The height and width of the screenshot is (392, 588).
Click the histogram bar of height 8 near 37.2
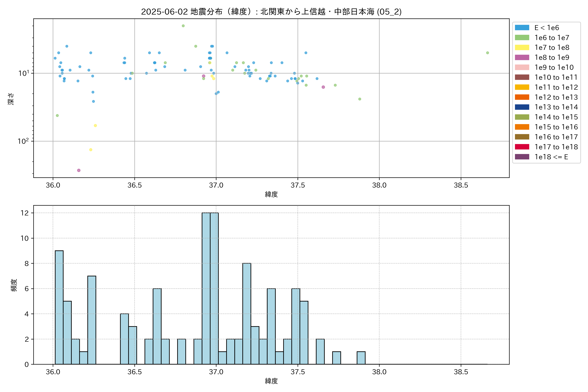[x=247, y=313]
